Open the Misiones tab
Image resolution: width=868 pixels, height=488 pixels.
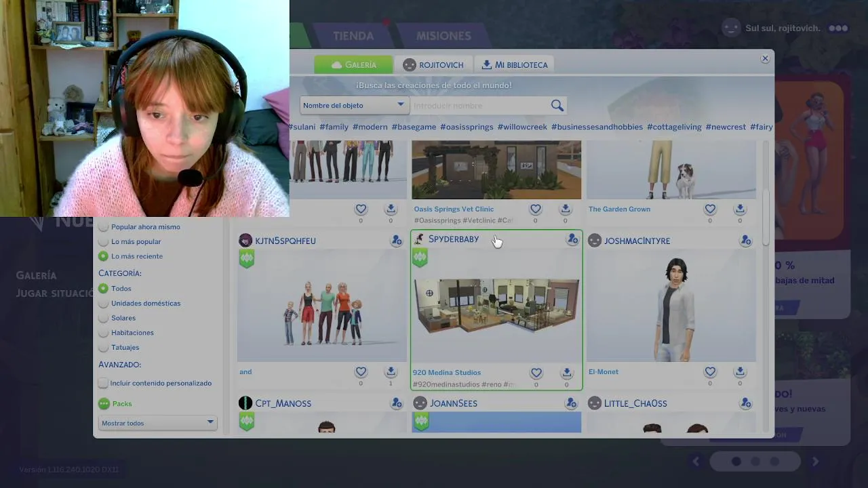point(443,36)
